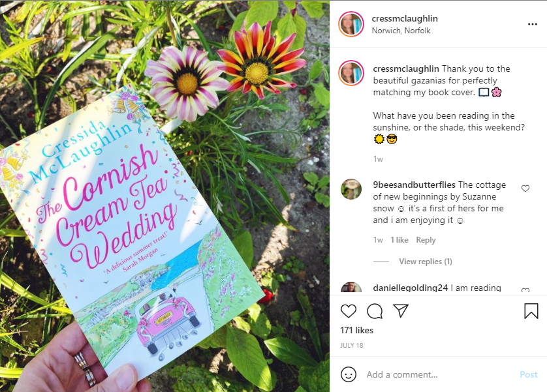The image size is (547, 392).
Task: Share post via paper plane icon
Action: coord(401,311)
